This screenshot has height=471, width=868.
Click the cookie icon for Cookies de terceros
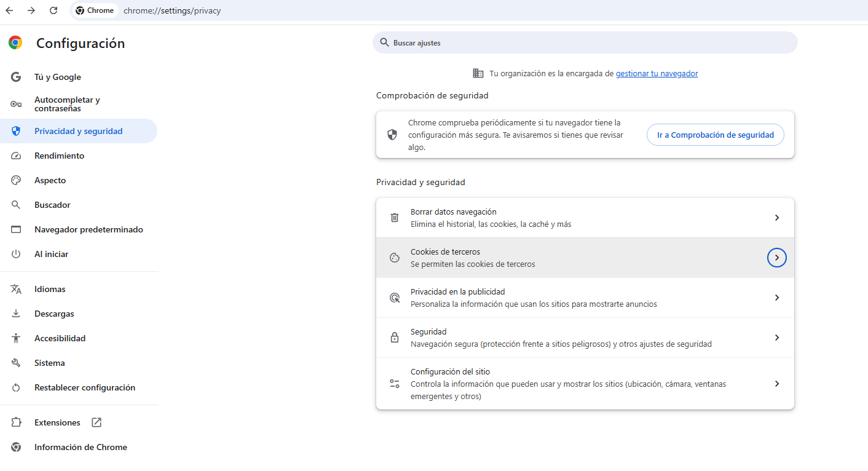(395, 258)
